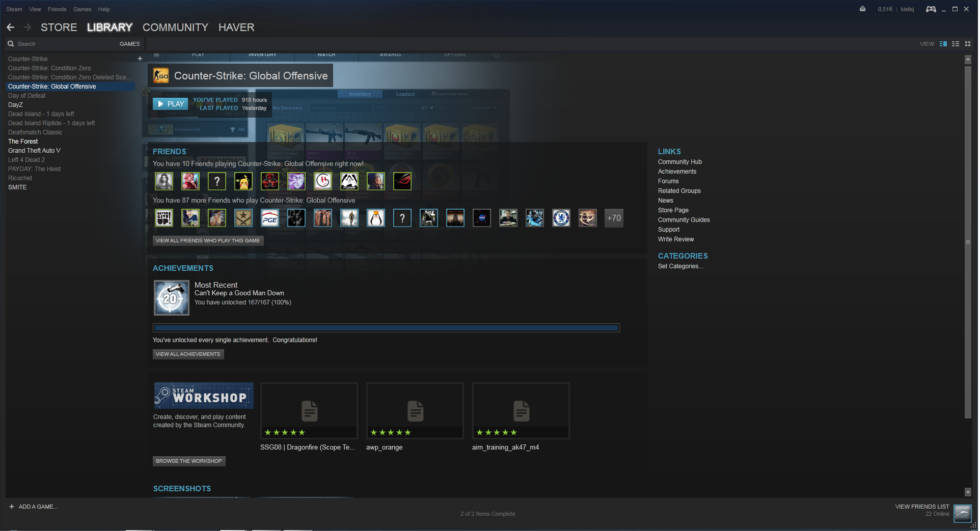Go to the COMMUNITY tab

click(175, 27)
